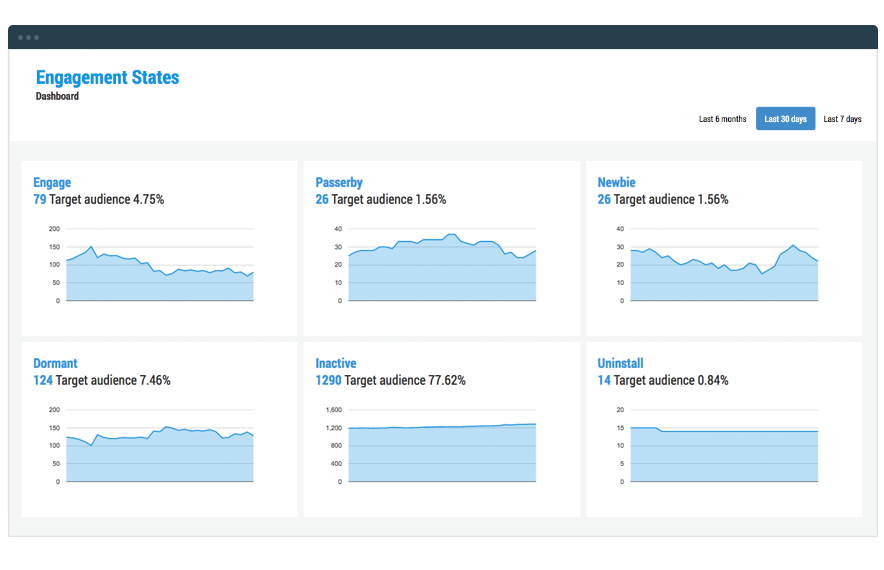Screen dimensions: 884x570
Task: Click the window control dots in title bar
Action: tap(28, 38)
